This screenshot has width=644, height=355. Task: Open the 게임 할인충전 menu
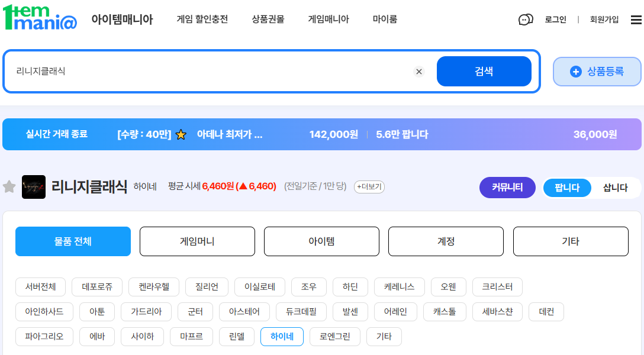(202, 20)
